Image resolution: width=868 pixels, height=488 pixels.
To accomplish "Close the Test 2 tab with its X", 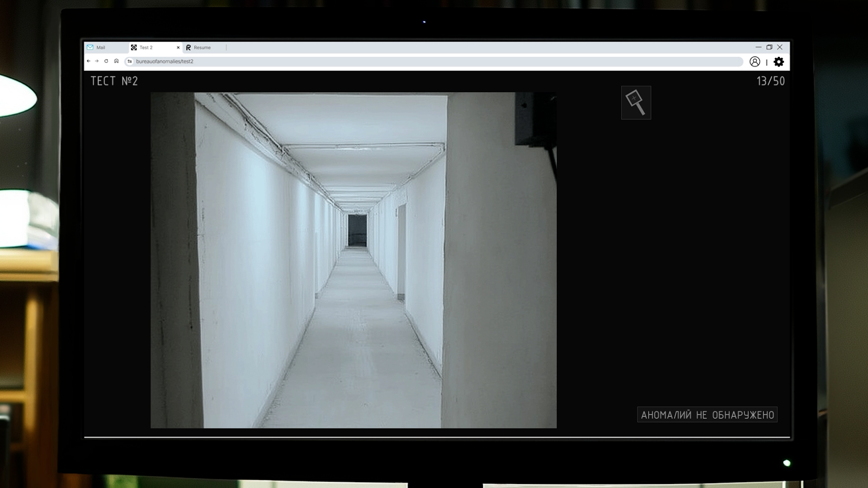I will click(x=178, y=47).
